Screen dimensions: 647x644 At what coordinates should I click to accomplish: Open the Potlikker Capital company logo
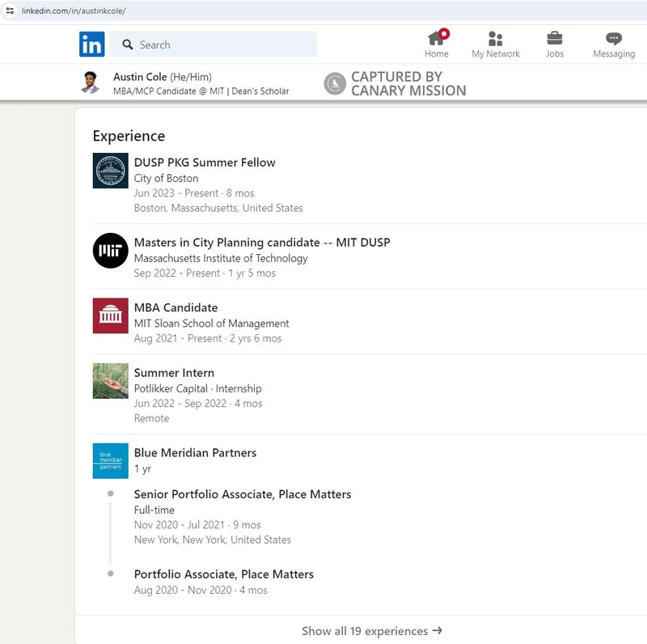click(x=110, y=380)
